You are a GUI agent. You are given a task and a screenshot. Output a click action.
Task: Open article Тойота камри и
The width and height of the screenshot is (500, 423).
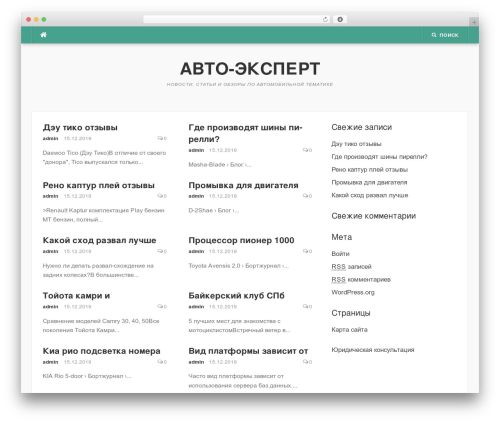pyautogui.click(x=76, y=296)
